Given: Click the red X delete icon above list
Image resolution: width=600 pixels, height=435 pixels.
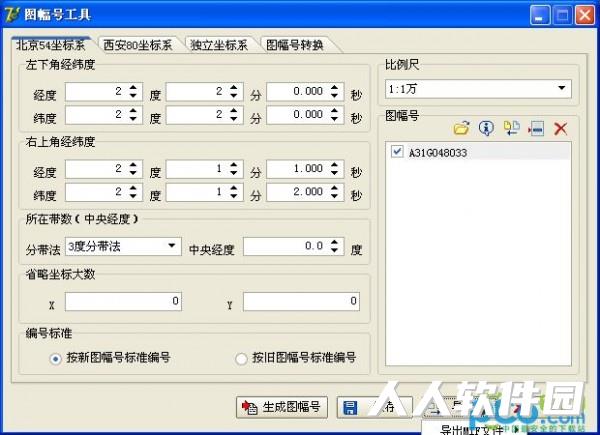Looking at the screenshot, I should click(561, 129).
